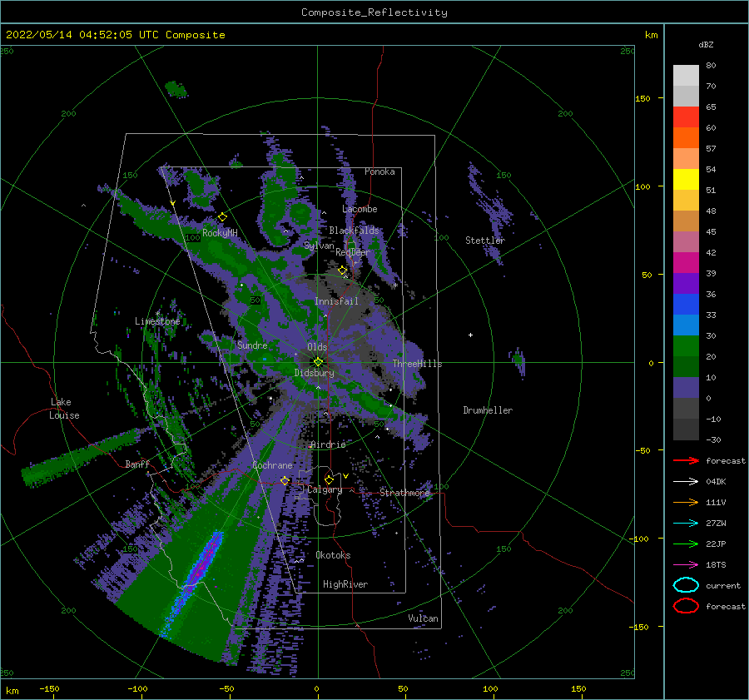Click the yellow diamond marker above Calgary
749x700 pixels.
point(329,479)
